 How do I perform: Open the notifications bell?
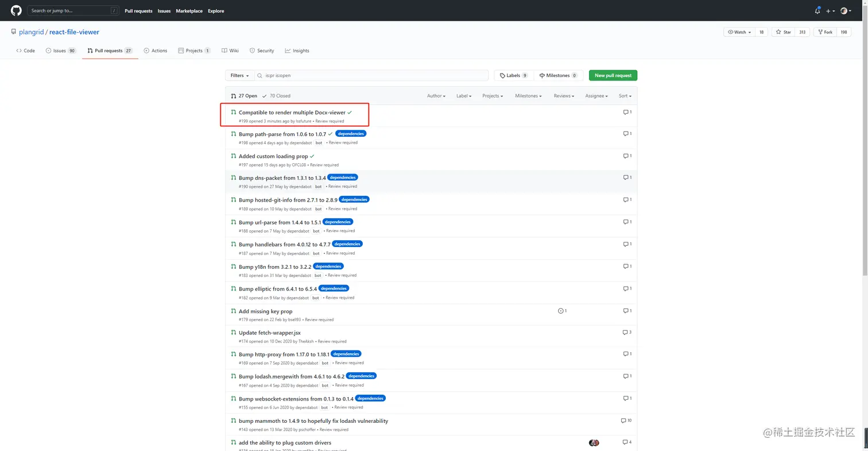(x=817, y=10)
